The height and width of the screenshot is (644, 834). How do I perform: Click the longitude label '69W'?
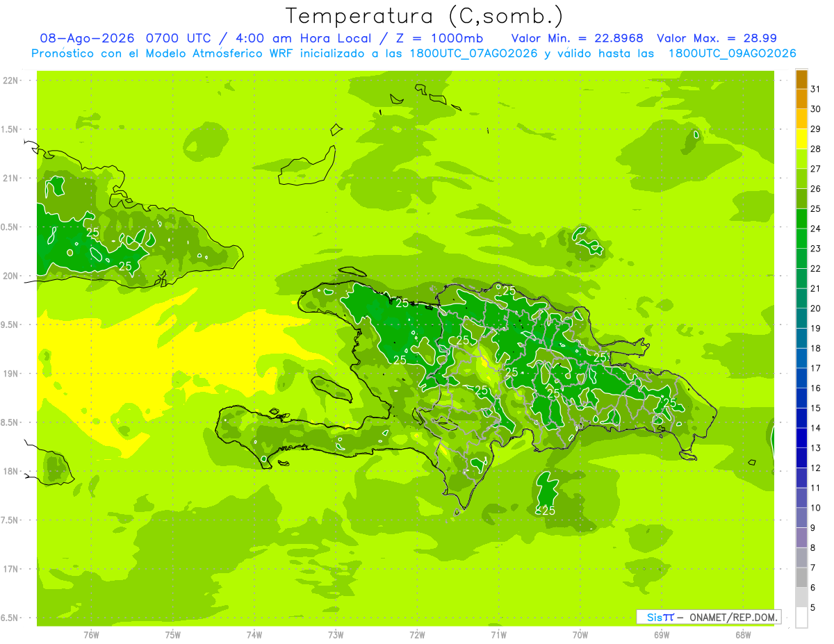tap(662, 635)
